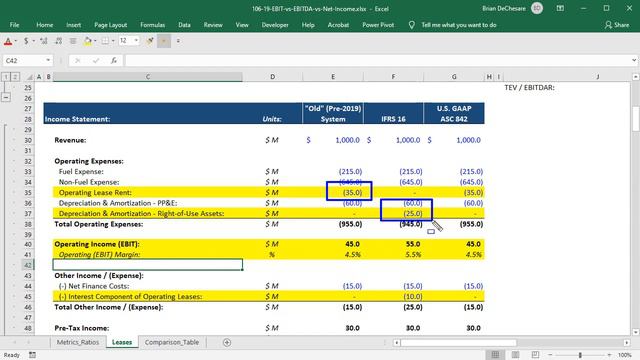Screen dimensions: 640x360
Task: Switch to Metrics_Ratios sheet tab
Action: 78,342
